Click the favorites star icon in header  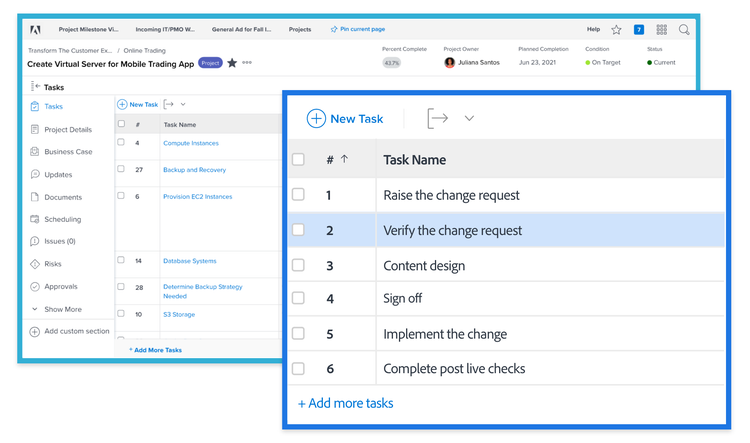[616, 30]
